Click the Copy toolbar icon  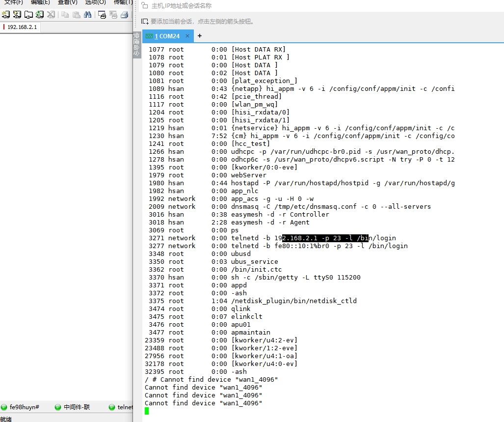[x=65, y=15]
